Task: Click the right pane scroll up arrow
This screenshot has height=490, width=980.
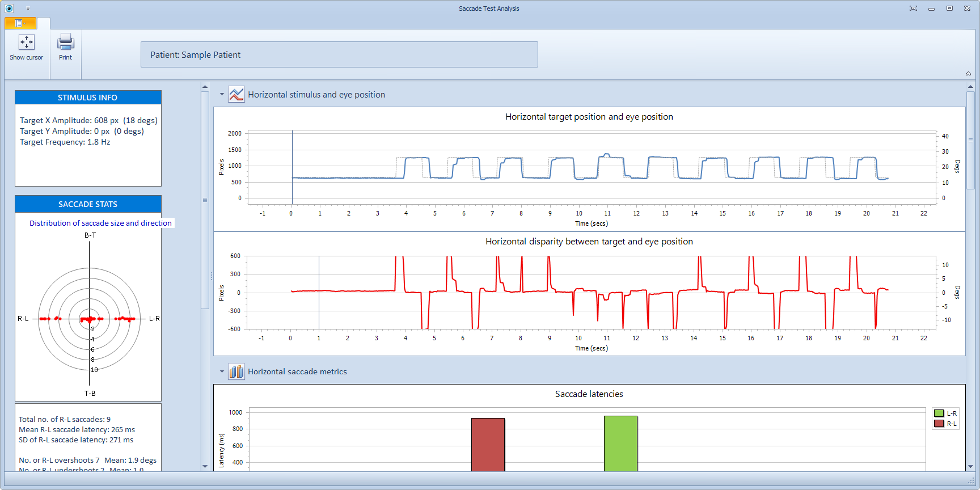Action: tap(970, 87)
